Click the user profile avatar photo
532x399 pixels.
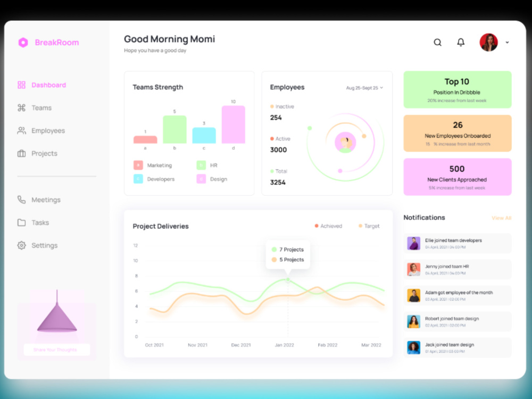click(x=488, y=43)
